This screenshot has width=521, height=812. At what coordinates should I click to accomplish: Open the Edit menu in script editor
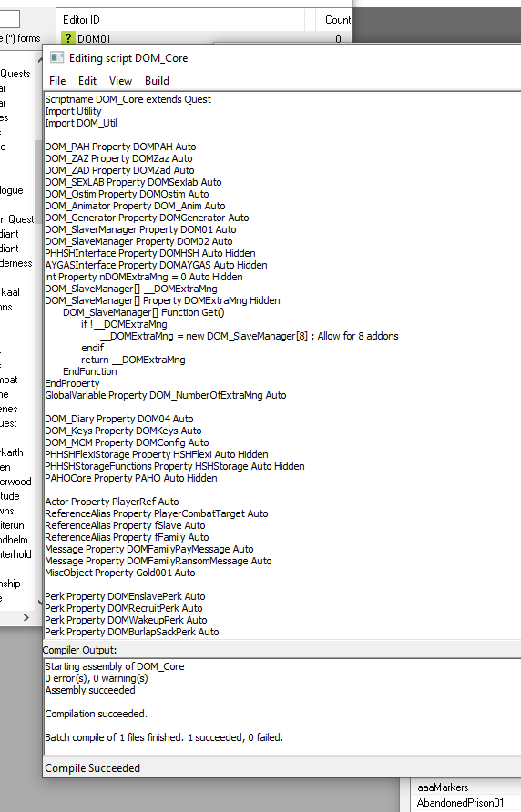87,81
